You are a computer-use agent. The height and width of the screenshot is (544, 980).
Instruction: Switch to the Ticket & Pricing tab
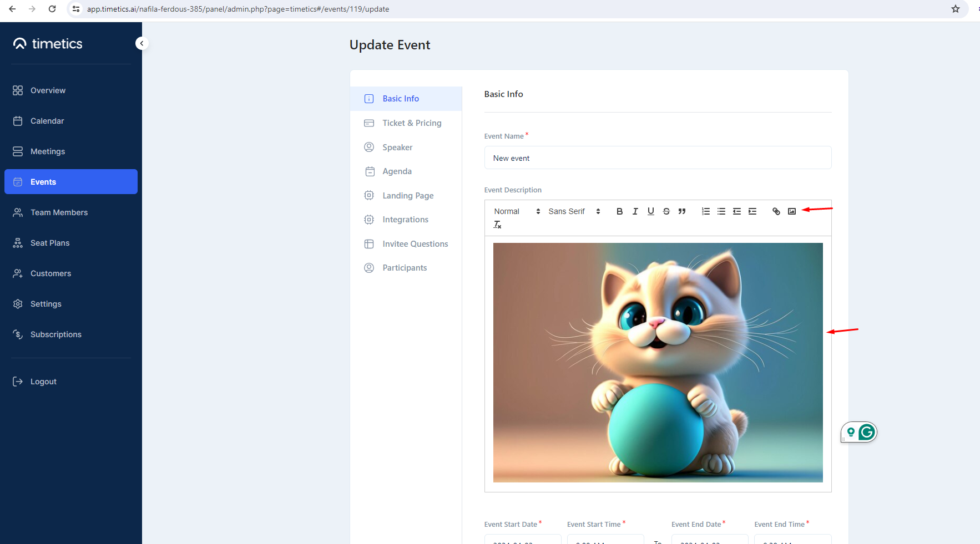coord(412,123)
